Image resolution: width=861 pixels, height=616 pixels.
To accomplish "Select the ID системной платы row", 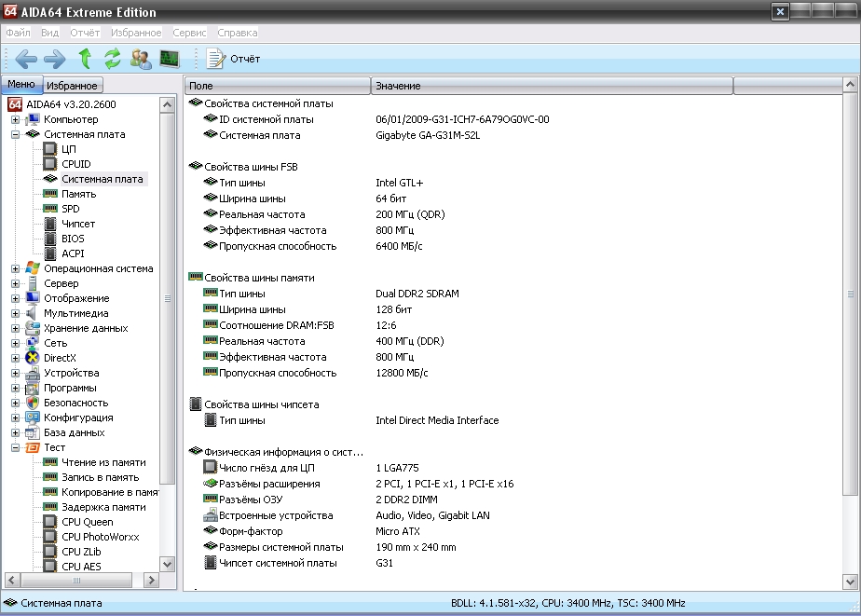I will tap(376, 119).
